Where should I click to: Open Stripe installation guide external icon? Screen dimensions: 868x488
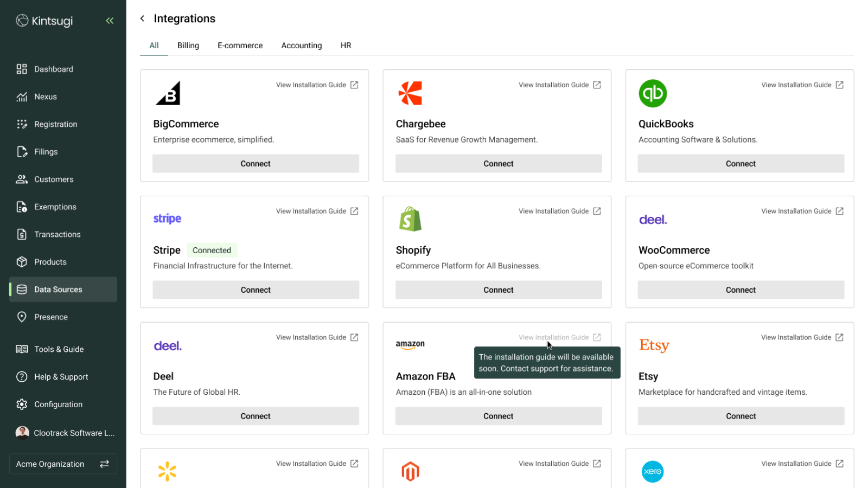(354, 211)
